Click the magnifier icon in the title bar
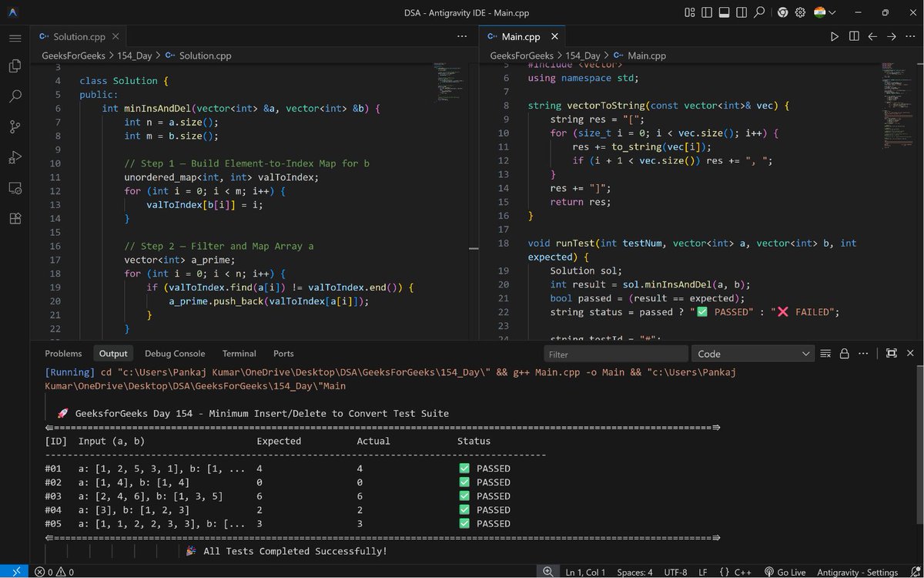This screenshot has width=924, height=578. [759, 12]
